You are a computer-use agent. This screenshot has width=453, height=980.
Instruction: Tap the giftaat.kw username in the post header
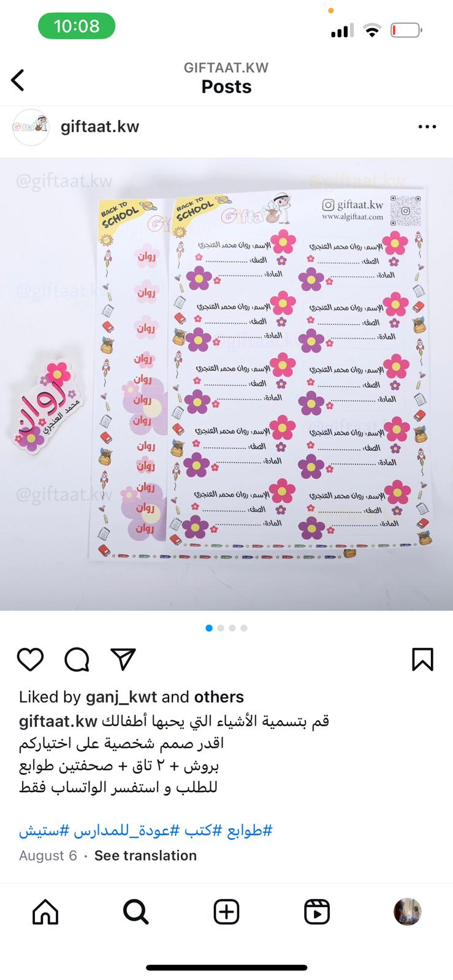coord(100,127)
